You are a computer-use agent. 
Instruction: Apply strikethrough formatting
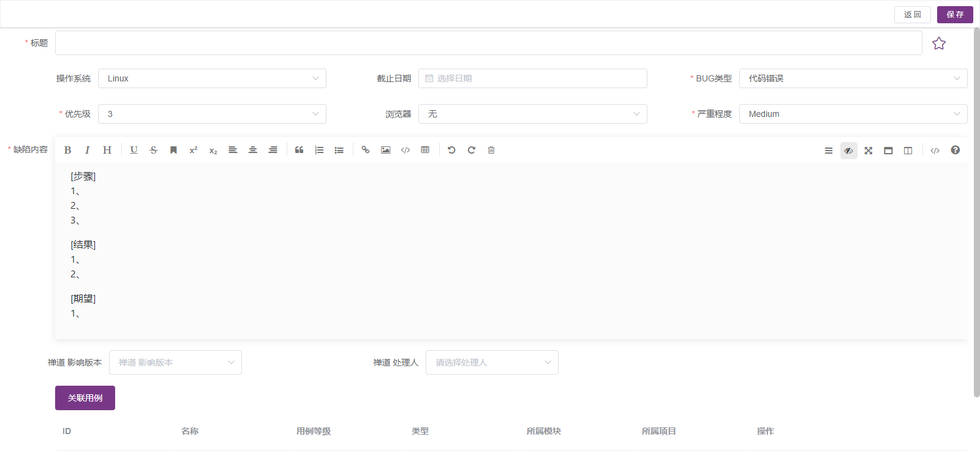pyautogui.click(x=154, y=150)
